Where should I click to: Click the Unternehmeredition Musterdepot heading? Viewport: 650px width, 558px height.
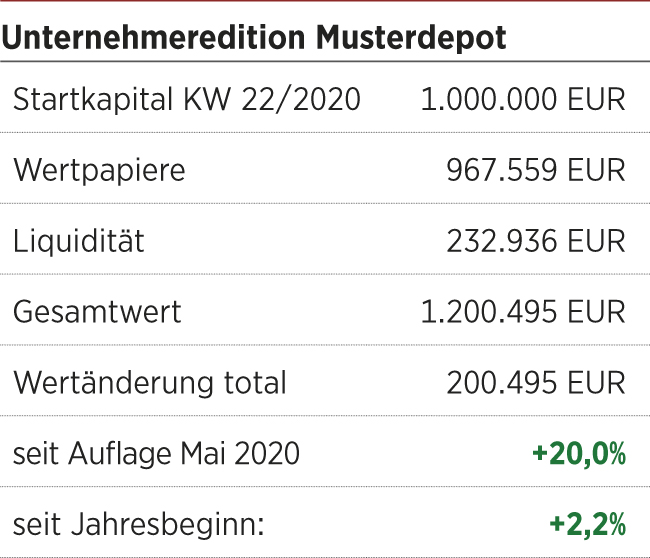click(x=254, y=38)
